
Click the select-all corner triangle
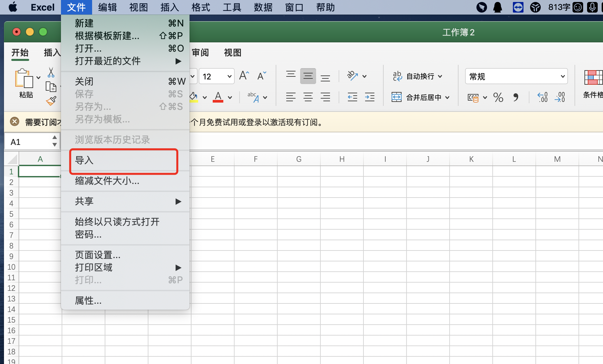pyautogui.click(x=12, y=159)
